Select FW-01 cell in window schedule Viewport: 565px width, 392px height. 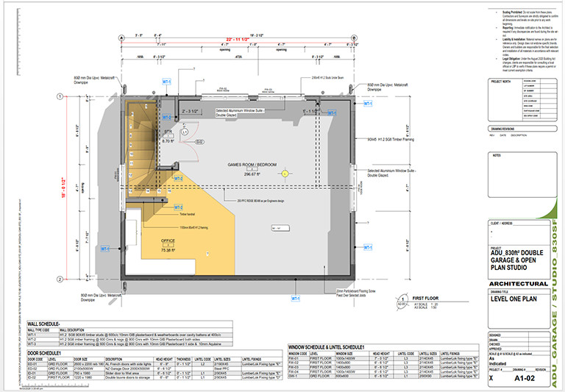pyautogui.click(x=299, y=358)
